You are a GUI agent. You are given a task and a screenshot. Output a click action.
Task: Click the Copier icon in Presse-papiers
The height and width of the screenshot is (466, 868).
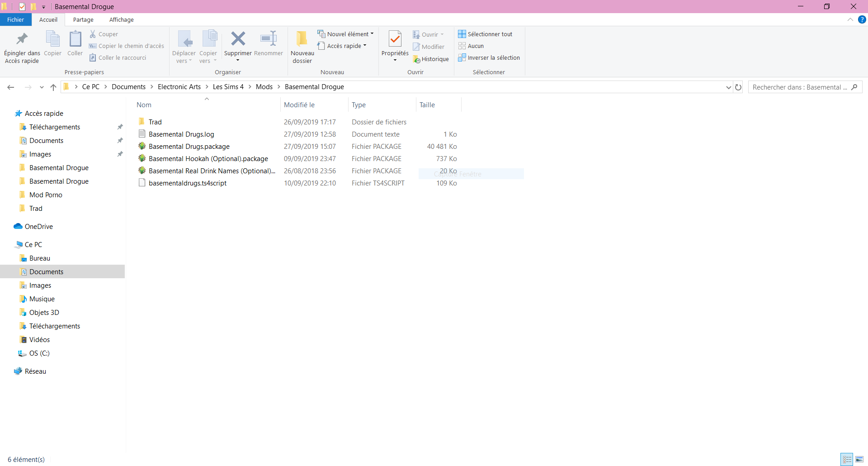pyautogui.click(x=52, y=39)
